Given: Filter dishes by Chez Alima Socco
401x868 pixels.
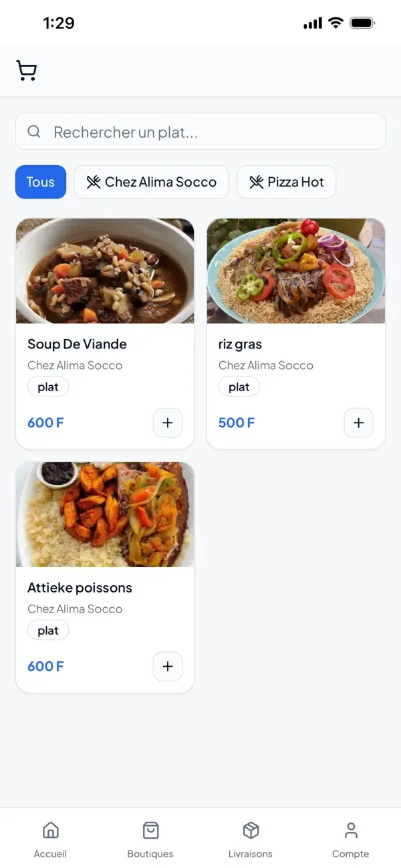Looking at the screenshot, I should 151,181.
